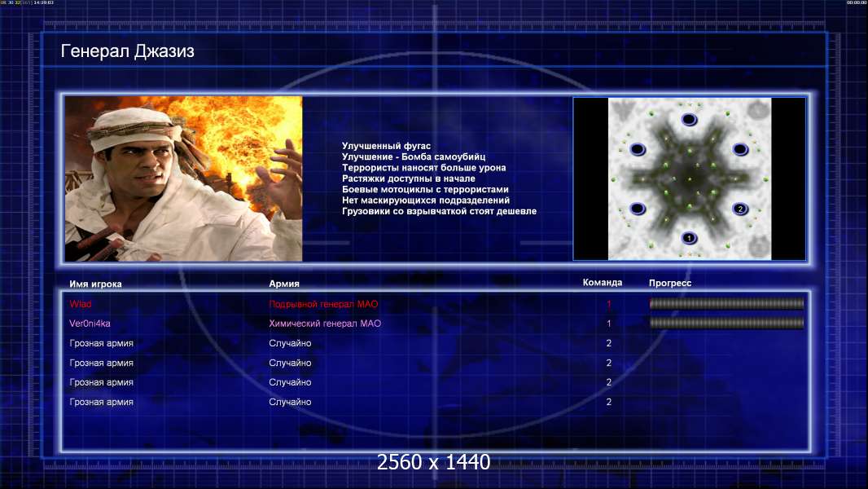Viewport: 868px width, 489px height.
Task: Select the upper-right empty start position on minimap
Action: (x=740, y=149)
